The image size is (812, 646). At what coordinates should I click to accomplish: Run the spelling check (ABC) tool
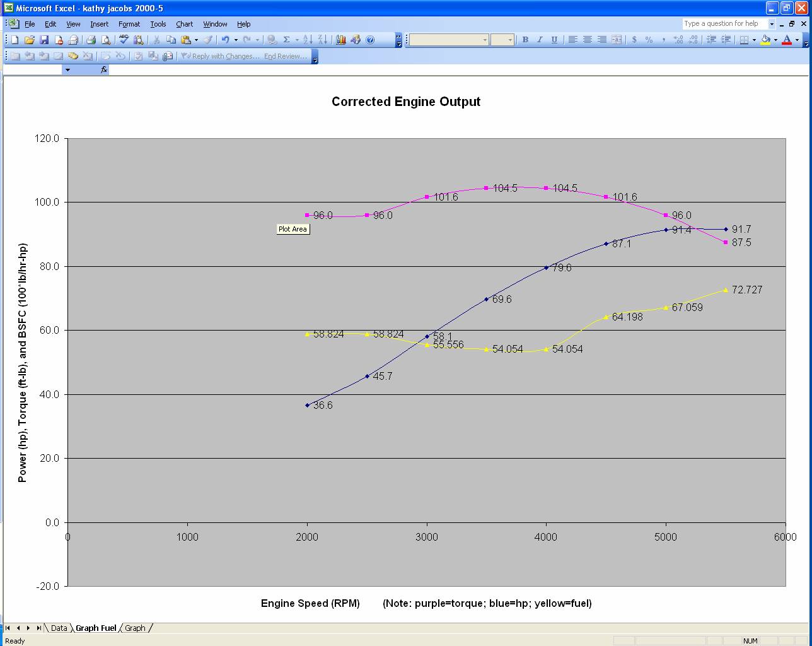[124, 40]
